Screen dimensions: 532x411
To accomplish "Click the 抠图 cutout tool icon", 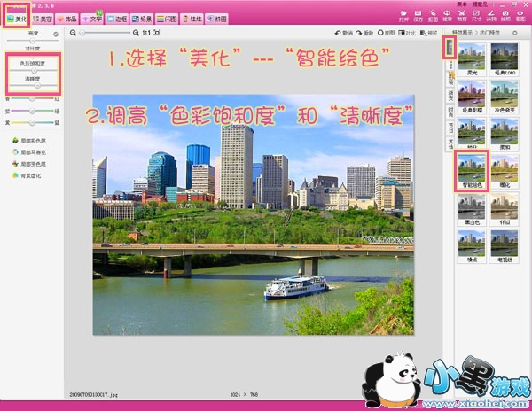I will click(x=433, y=16).
